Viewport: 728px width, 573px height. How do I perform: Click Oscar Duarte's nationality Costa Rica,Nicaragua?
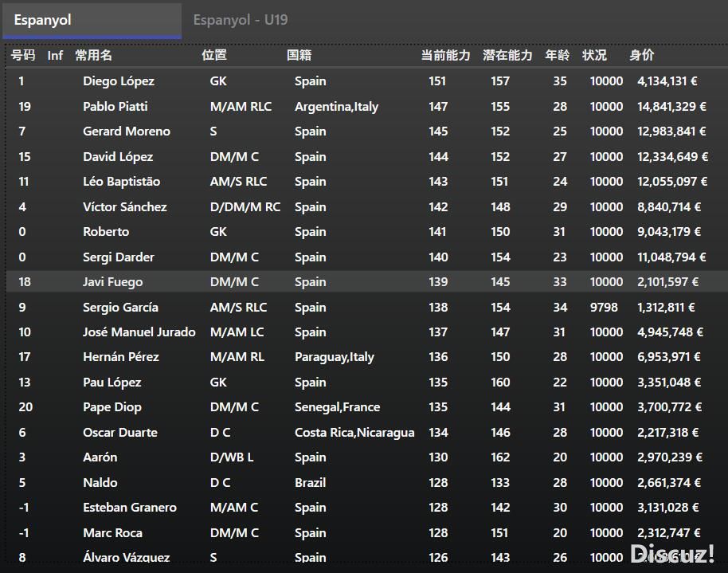click(x=354, y=433)
